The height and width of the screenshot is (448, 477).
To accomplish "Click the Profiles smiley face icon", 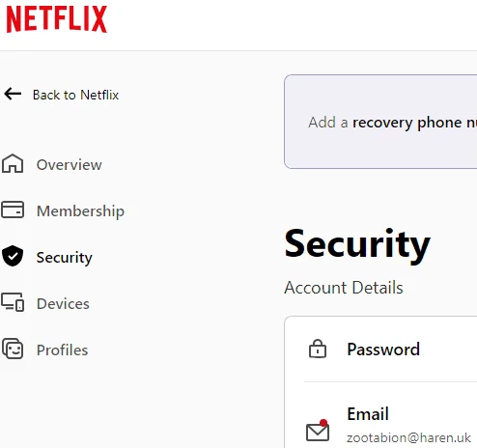I will (13, 349).
